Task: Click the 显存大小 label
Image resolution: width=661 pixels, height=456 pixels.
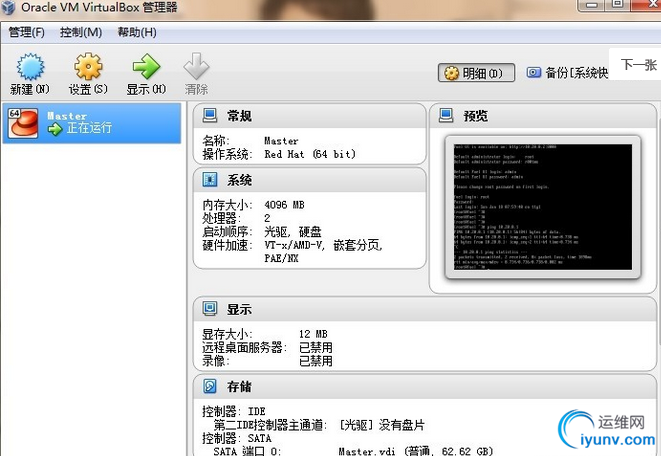Action: click(x=227, y=334)
